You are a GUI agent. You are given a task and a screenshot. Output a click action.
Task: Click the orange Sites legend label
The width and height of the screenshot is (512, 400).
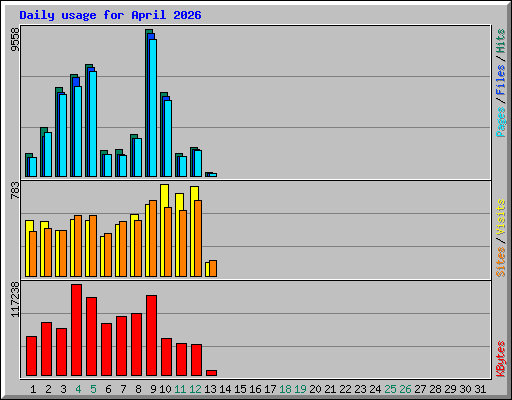click(500, 262)
